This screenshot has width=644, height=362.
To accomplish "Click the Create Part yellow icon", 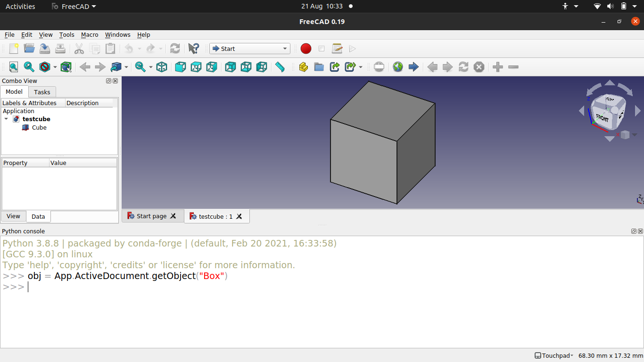I will [304, 67].
